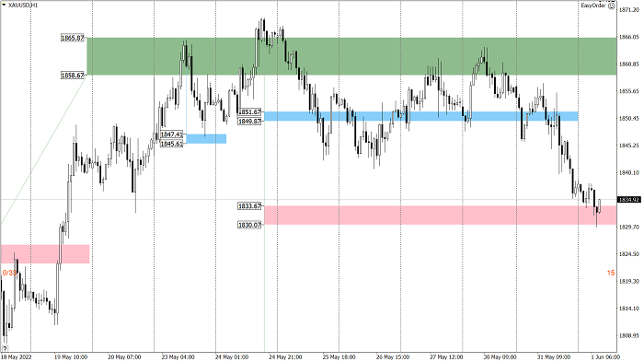
Task: Click the EasyOrder expert advisor label
Action: coord(593,6)
